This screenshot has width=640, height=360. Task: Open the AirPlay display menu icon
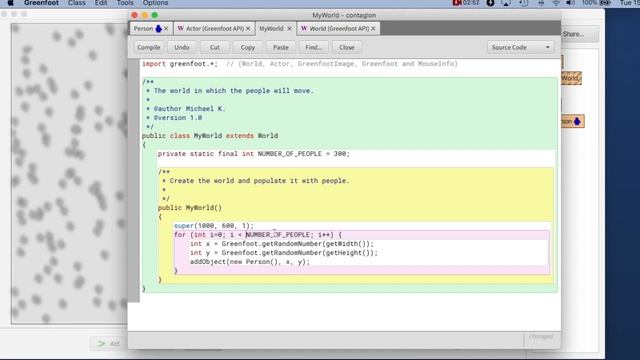click(x=506, y=3)
